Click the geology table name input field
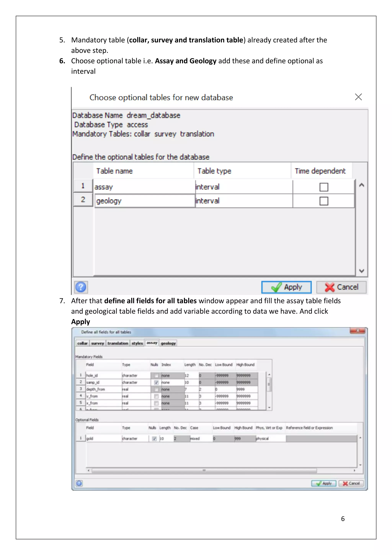The image size is (392, 555). point(145,201)
